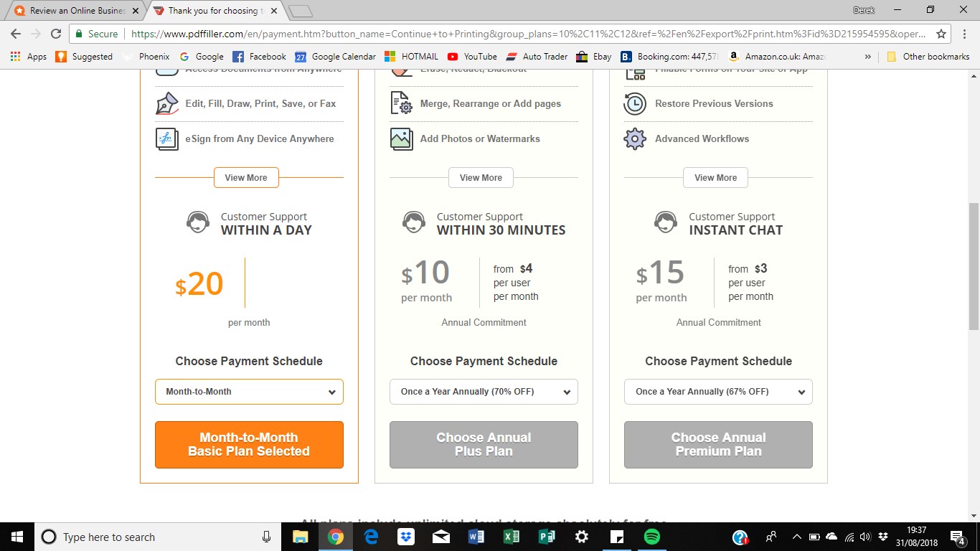Click the Restore Previous Versions clock icon

tap(634, 103)
